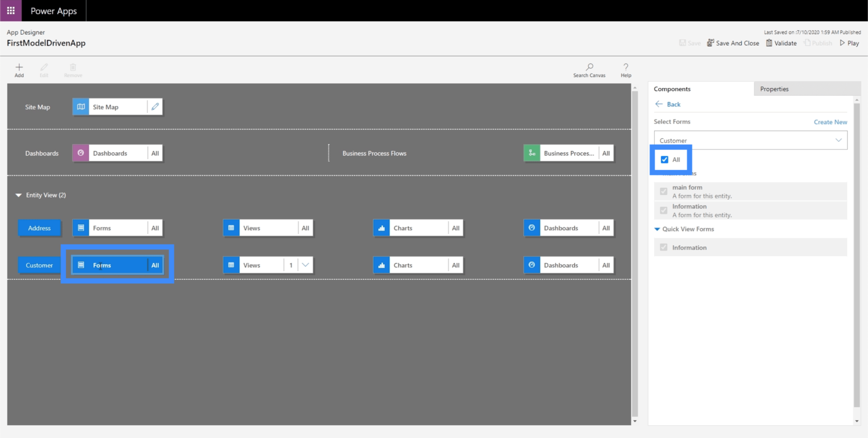Open the Power Apps waffle launcher
The image size is (868, 438).
[11, 10]
